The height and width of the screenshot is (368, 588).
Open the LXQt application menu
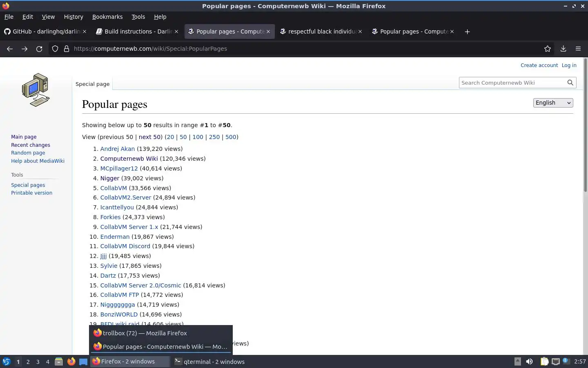7,361
